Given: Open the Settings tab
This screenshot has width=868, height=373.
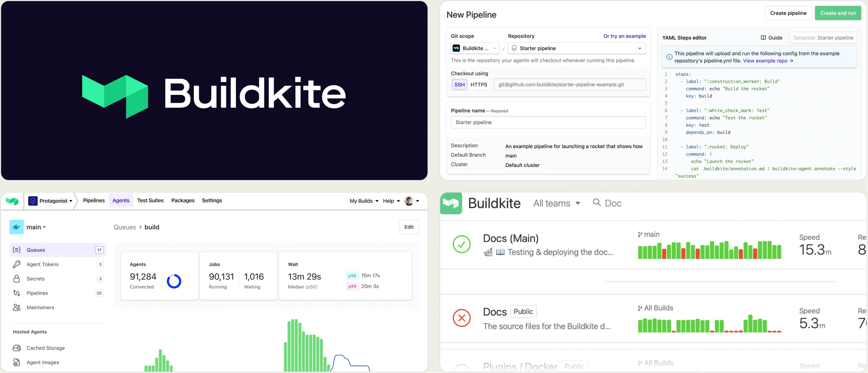Looking at the screenshot, I should click(212, 200).
